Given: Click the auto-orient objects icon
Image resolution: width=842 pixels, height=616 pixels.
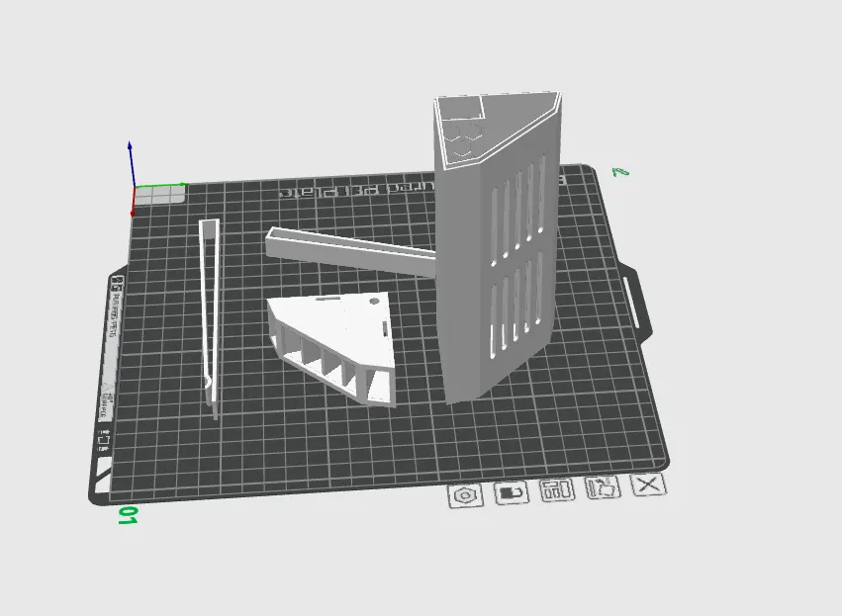Looking at the screenshot, I should point(603,487).
